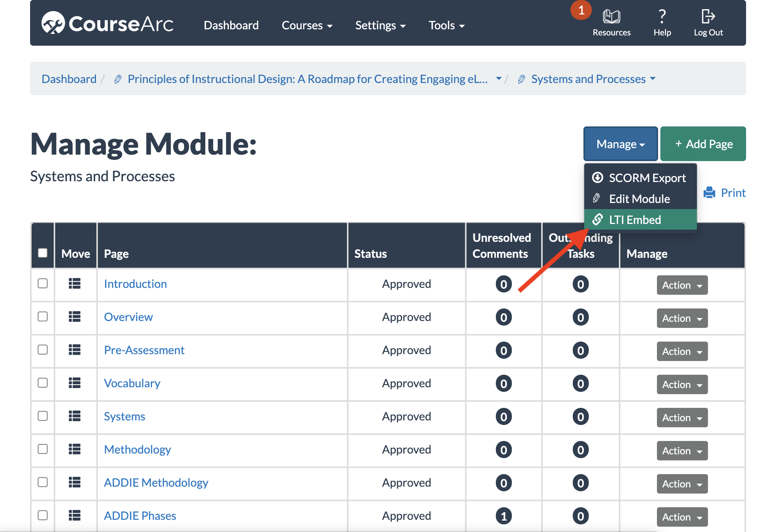Click the move handle for Vocabulary row
The image size is (775, 532).
(75, 383)
